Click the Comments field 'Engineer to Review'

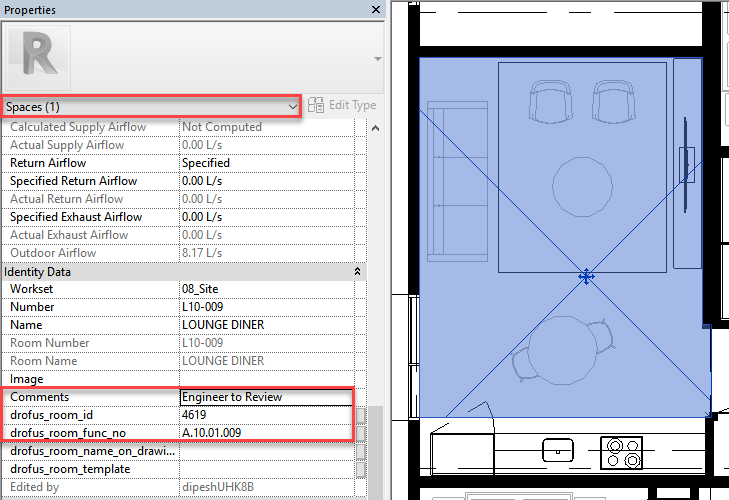coord(266,397)
